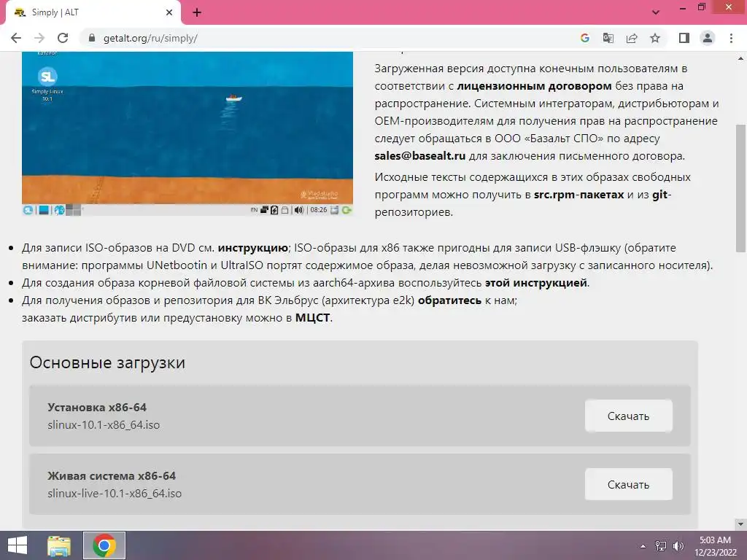The height and width of the screenshot is (560, 747).
Task: Click the Google icon in address bar
Action: click(x=584, y=38)
